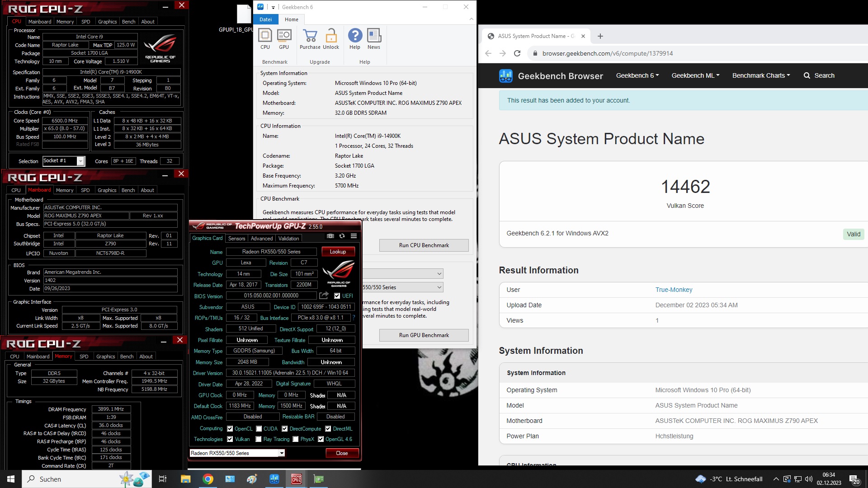Click the weather widget showing -3°C

[x=729, y=479]
